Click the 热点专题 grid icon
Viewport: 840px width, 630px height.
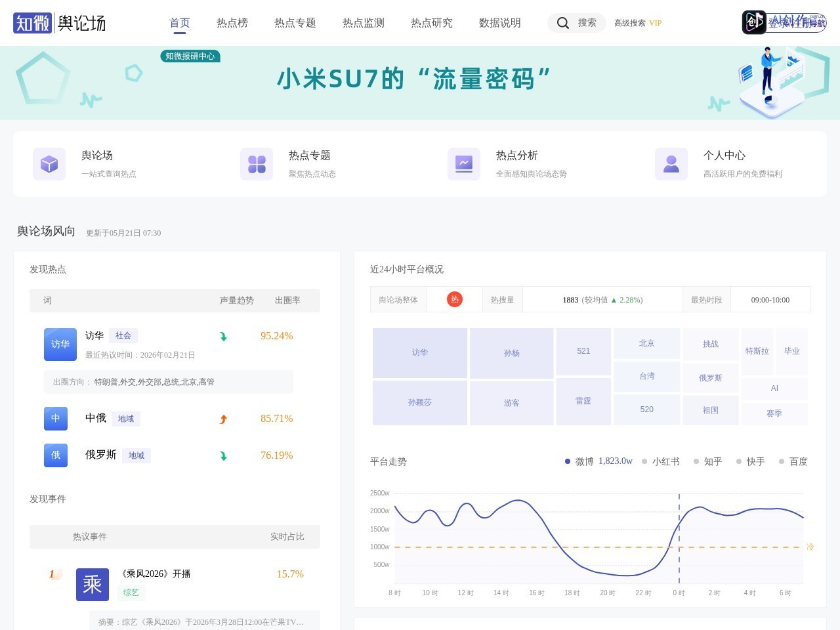tap(257, 164)
